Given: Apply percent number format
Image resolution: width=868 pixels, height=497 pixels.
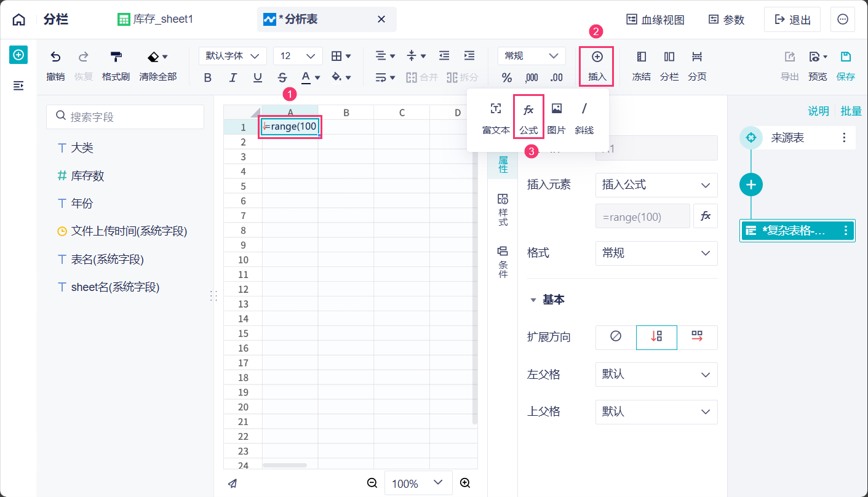Looking at the screenshot, I should [507, 78].
